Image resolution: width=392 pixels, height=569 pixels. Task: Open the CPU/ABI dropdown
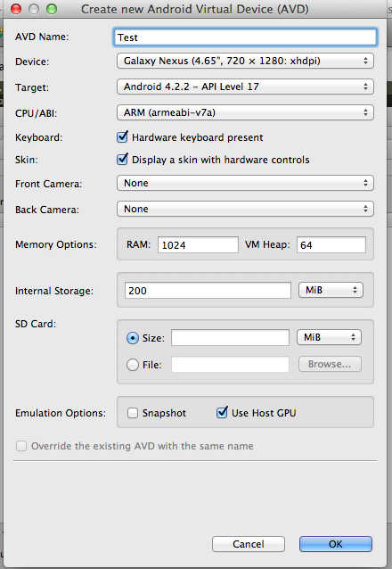(x=245, y=112)
